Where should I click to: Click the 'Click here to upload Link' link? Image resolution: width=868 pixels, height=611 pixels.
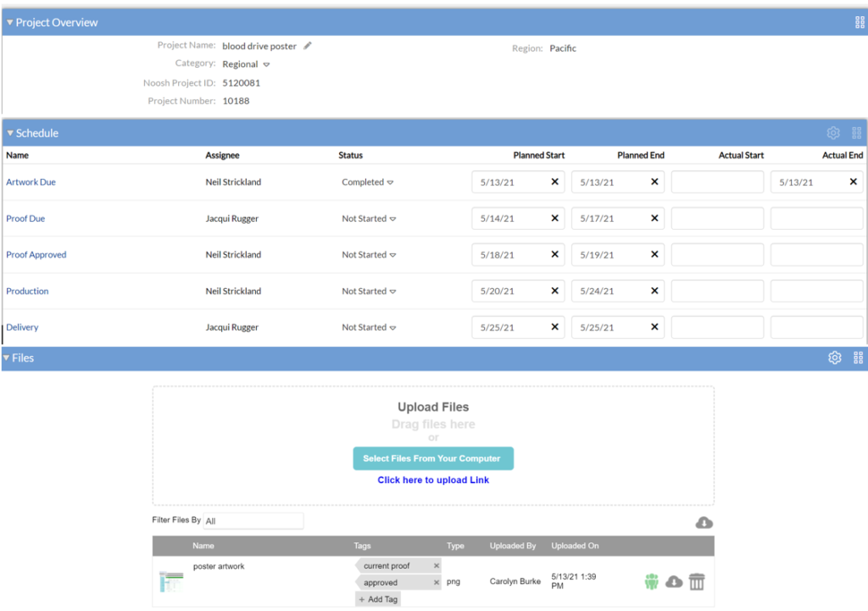433,480
